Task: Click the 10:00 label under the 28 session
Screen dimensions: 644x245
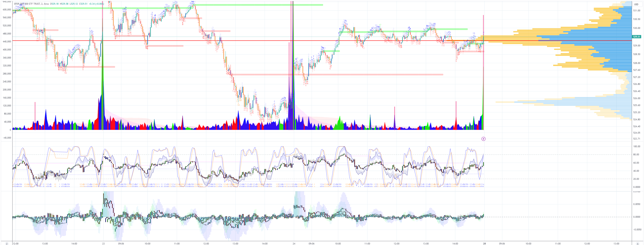Action: pyautogui.click(x=528, y=243)
